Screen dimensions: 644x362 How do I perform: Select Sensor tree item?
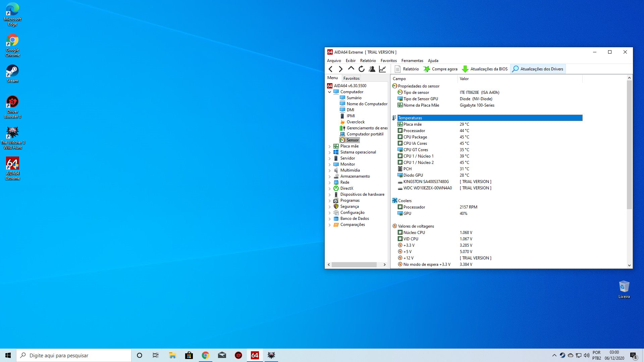point(353,140)
